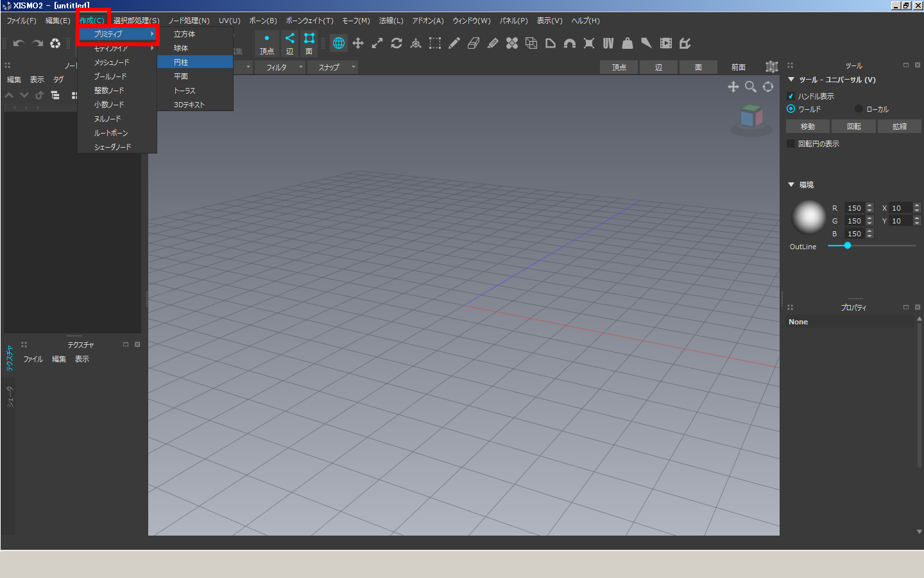Image resolution: width=924 pixels, height=578 pixels.
Task: Select the weight tool icon
Action: click(628, 43)
